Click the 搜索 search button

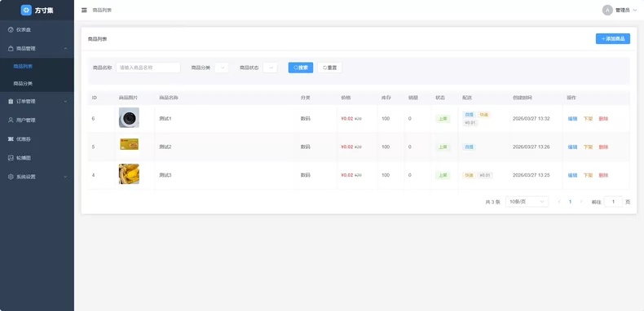pyautogui.click(x=301, y=68)
